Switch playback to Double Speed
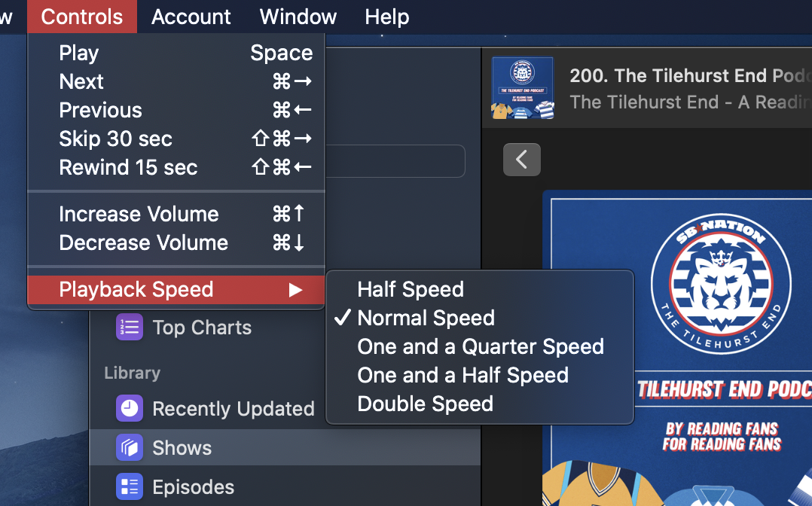The image size is (812, 506). point(480,404)
